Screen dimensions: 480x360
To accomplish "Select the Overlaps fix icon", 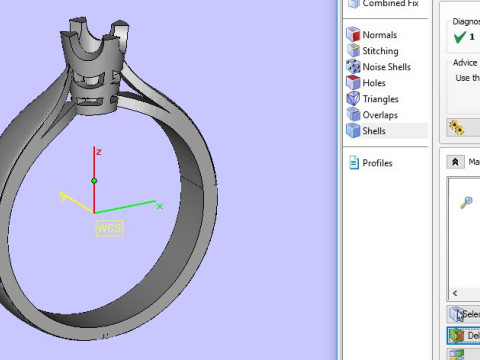I will point(353,115).
